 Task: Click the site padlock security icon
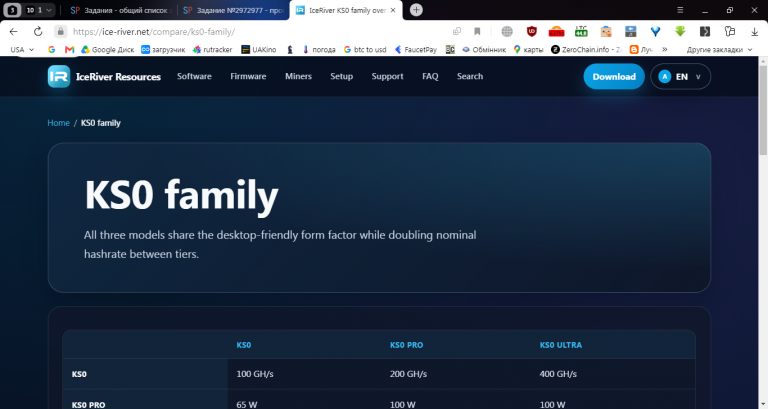(x=60, y=31)
